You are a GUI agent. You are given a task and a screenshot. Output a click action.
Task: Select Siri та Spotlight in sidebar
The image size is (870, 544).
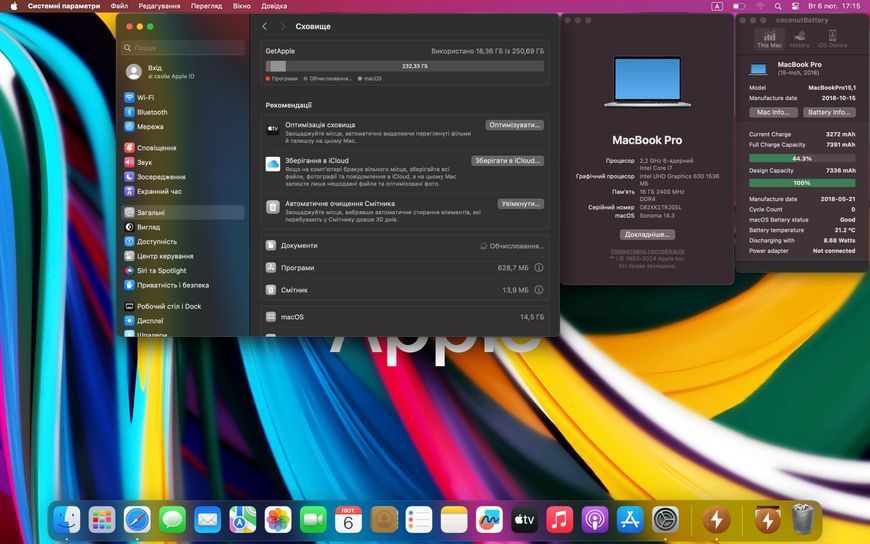coord(183,270)
